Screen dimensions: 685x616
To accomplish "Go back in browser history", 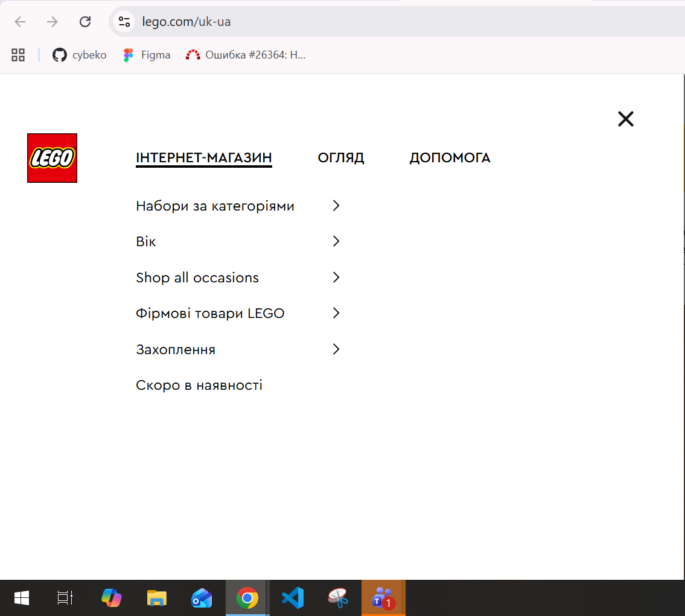I will (20, 21).
